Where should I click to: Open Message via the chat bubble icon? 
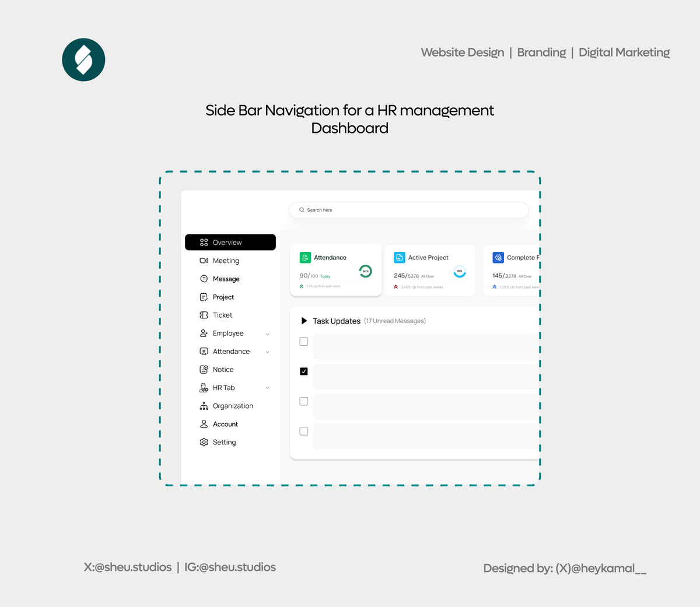click(204, 279)
